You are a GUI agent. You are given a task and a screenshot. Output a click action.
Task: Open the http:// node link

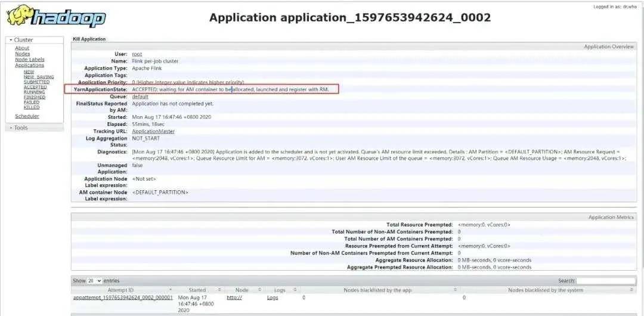point(234,298)
